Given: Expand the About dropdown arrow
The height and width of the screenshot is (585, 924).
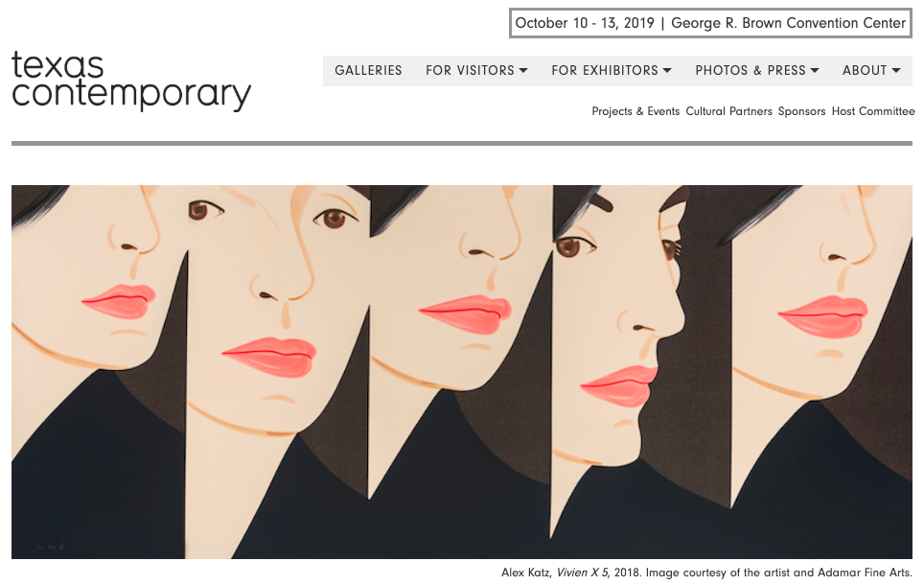Looking at the screenshot, I should point(895,70).
